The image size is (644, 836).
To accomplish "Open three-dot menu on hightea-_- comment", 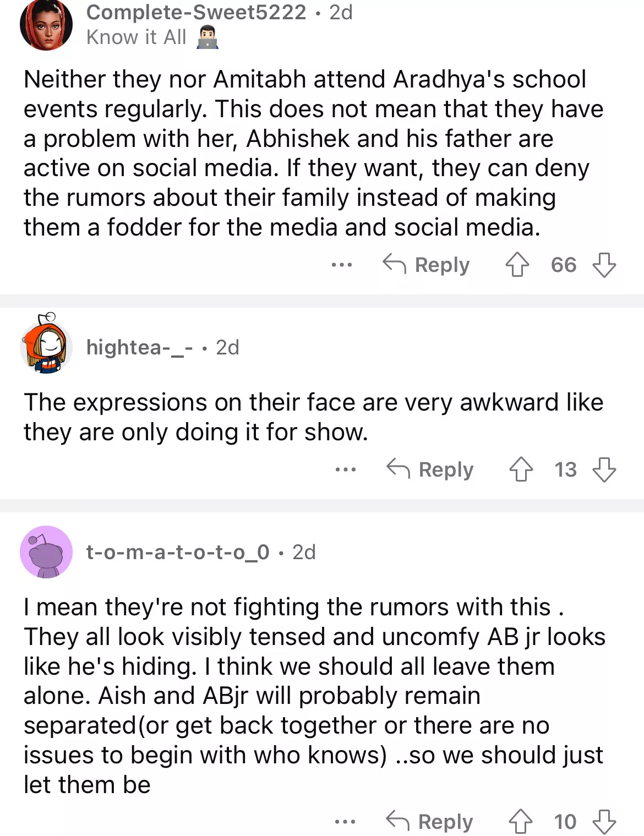I will (x=345, y=469).
